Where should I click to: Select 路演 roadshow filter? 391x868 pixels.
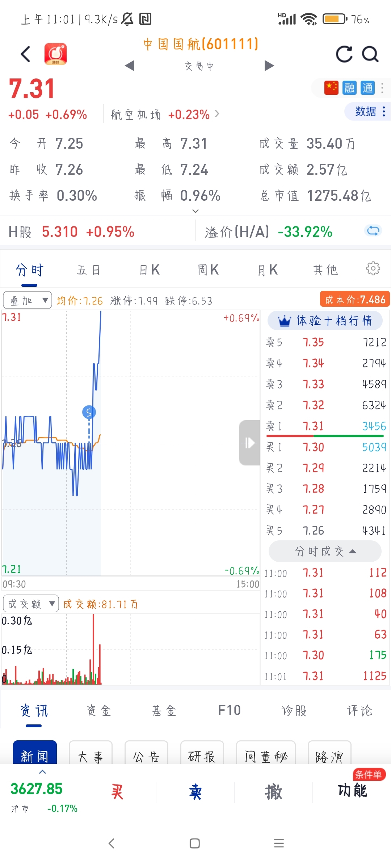pos(329,752)
